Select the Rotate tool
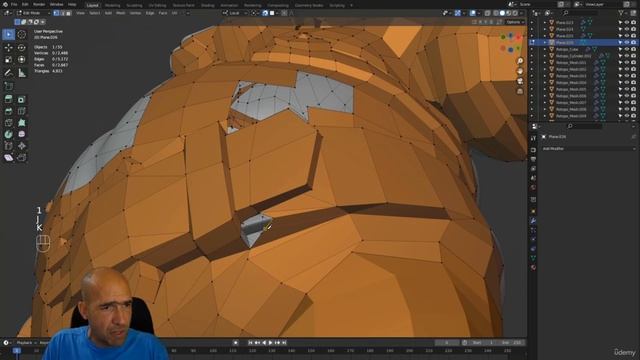Image resolution: width=640 pixels, height=360 pixels. [22, 48]
